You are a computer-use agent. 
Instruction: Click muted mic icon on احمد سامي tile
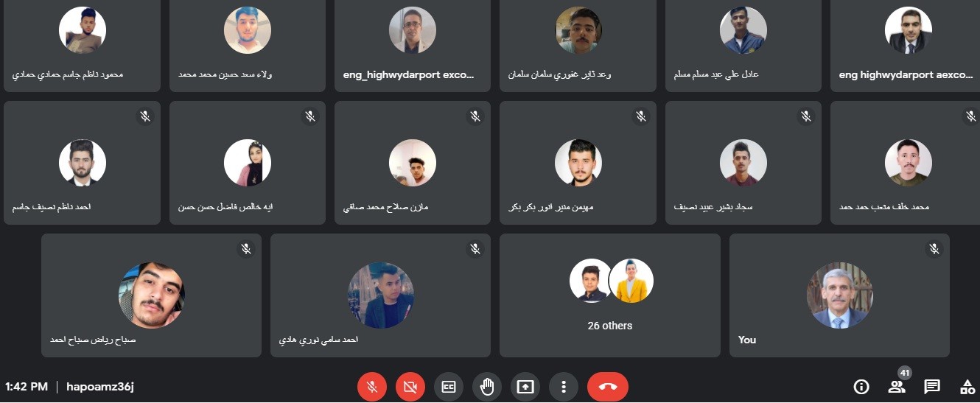[476, 249]
